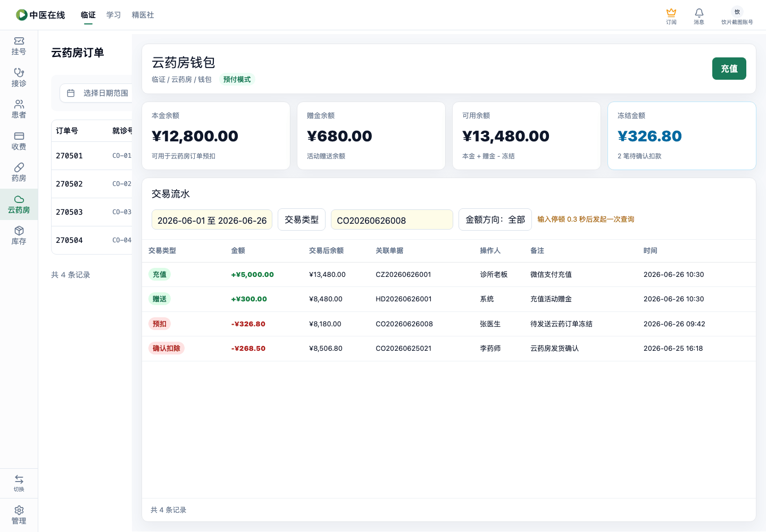Click related document CZ20260626001
The width and height of the screenshot is (766, 532).
403,275
